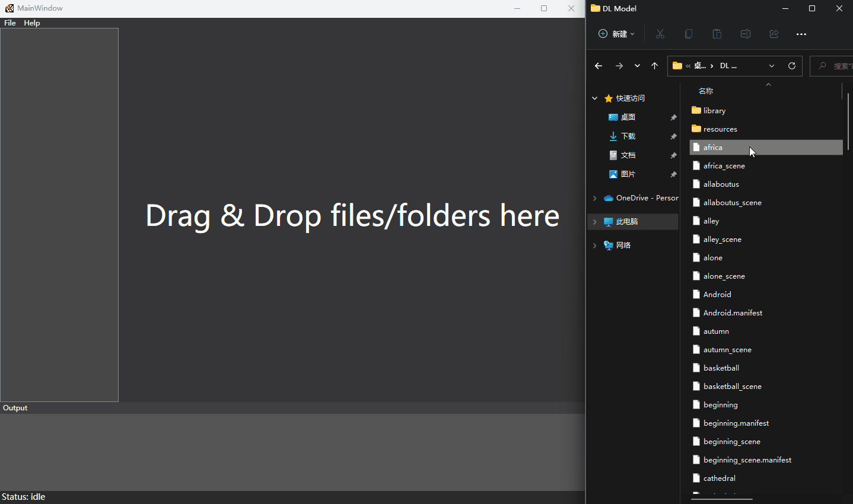Select the alone file
Screen dimensions: 853x504
coord(766,258)
